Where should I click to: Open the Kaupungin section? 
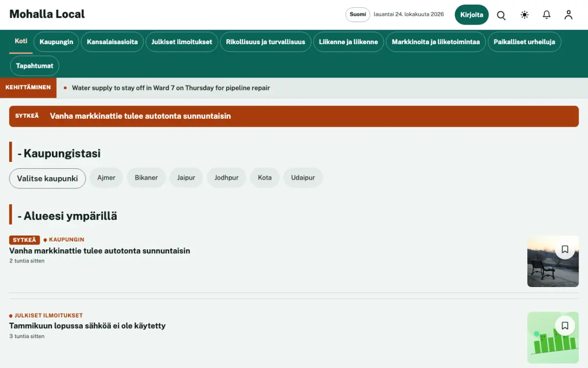56,42
